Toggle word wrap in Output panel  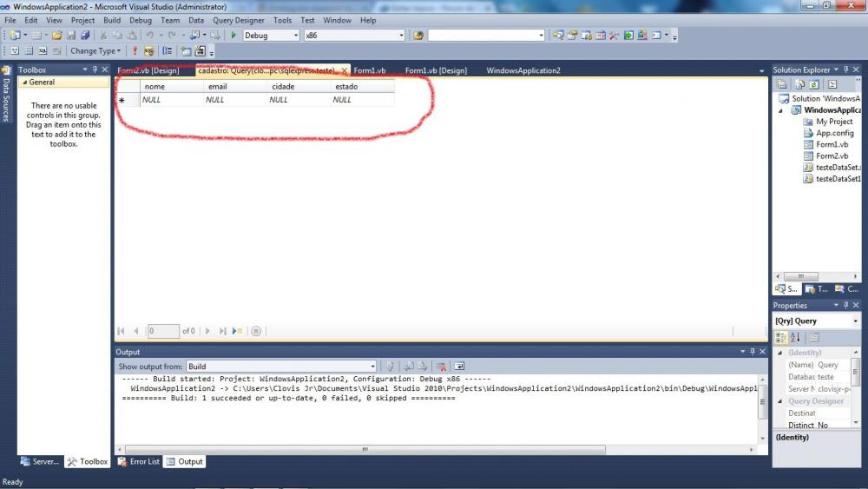click(x=460, y=367)
